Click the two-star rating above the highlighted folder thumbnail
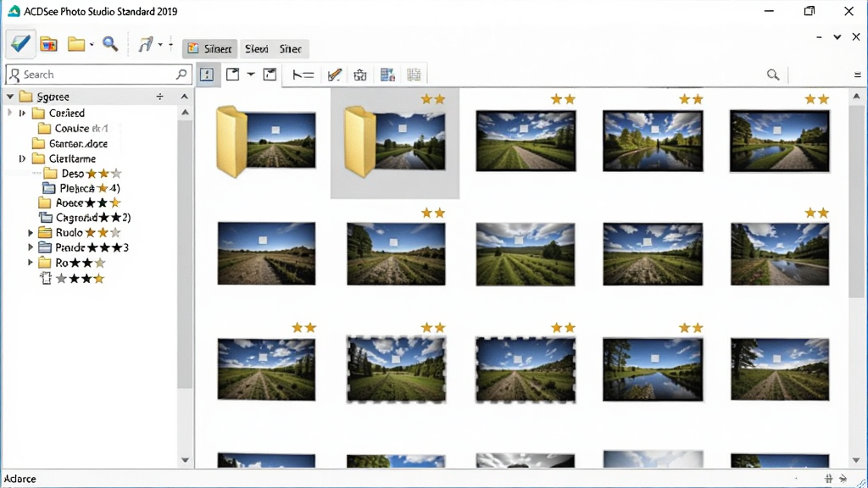868x488 pixels. point(433,99)
